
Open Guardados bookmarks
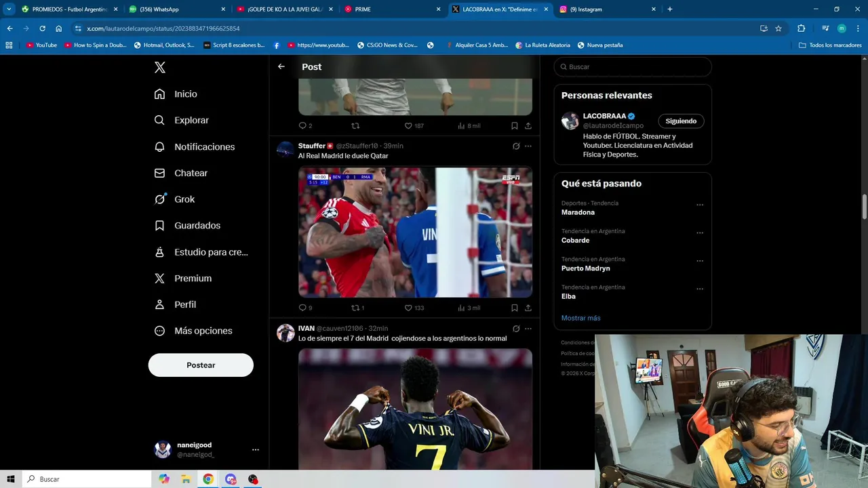pos(187,225)
